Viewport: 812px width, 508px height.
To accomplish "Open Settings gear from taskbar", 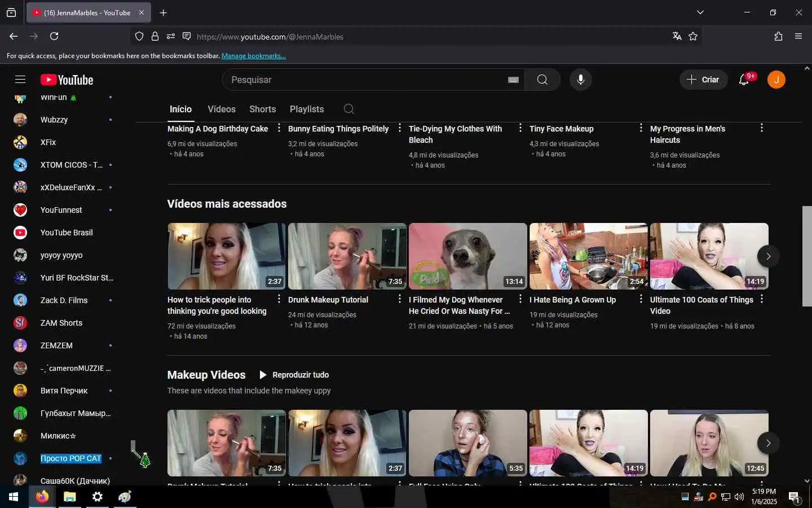I will [x=98, y=497].
